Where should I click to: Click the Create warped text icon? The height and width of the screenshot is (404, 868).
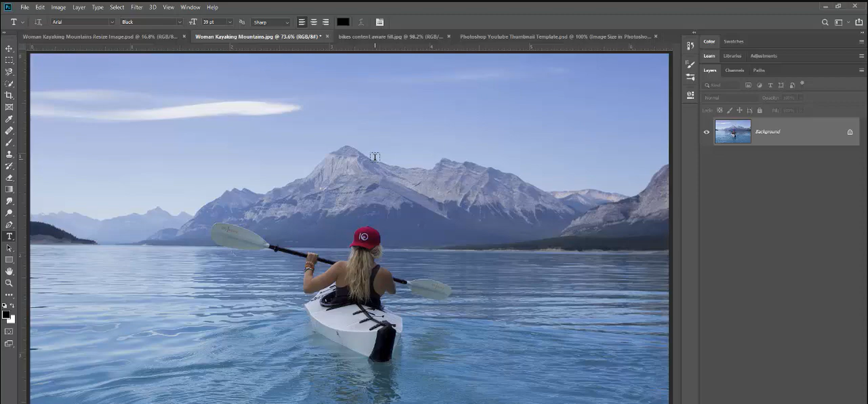tap(361, 22)
